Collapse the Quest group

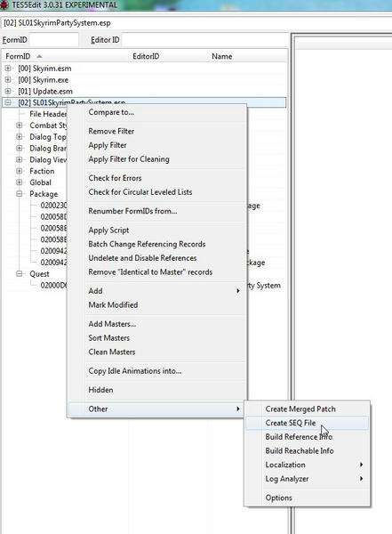20,274
